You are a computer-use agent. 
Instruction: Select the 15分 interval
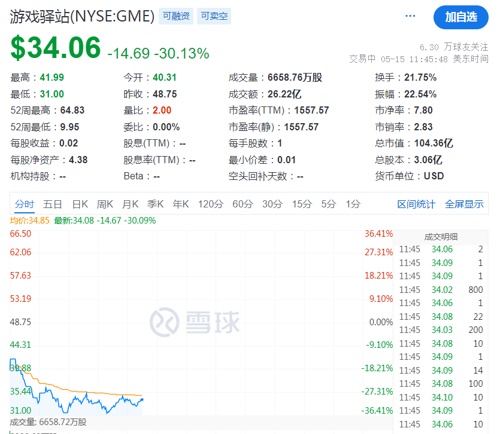point(302,204)
